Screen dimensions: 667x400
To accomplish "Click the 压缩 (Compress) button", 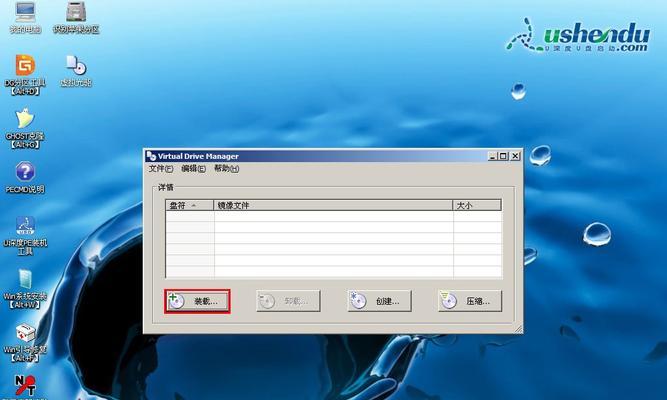I will coord(469,301).
